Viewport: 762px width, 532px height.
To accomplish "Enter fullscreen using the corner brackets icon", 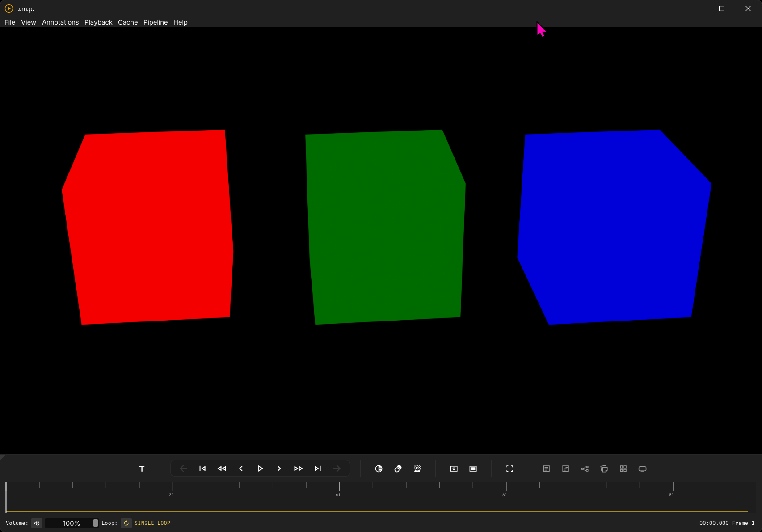I will tap(509, 469).
